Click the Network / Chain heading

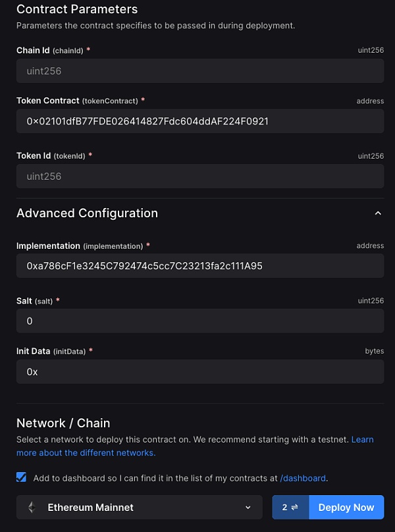[x=63, y=423]
